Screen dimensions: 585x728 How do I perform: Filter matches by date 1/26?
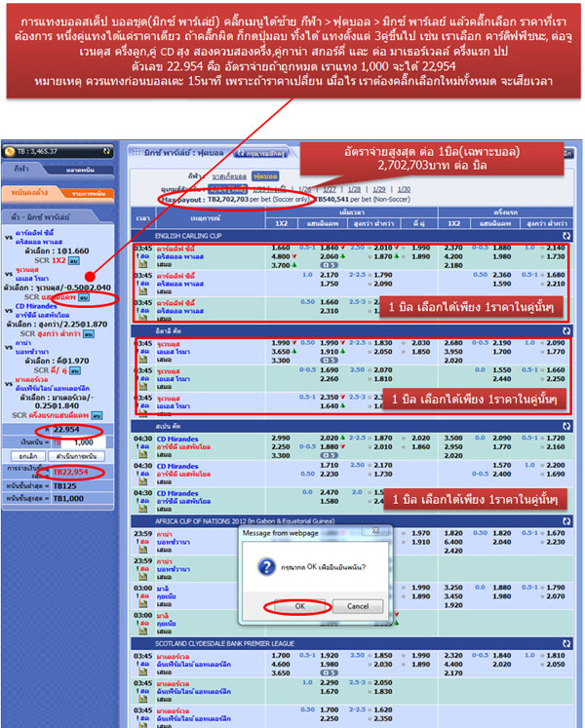pyautogui.click(x=305, y=189)
